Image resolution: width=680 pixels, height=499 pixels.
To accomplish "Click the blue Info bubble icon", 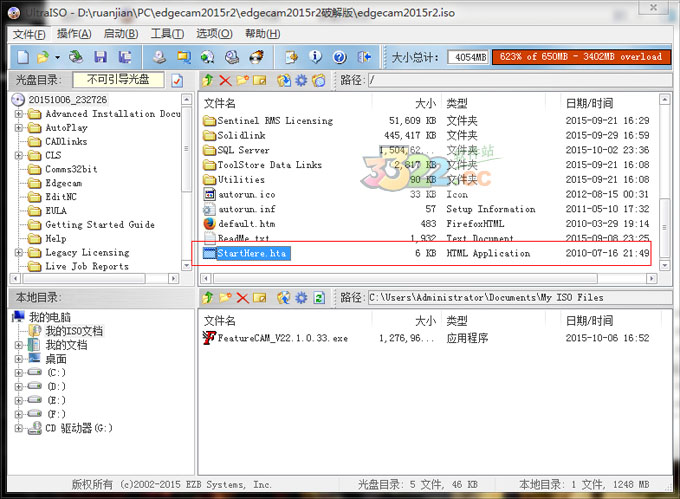I will point(315,56).
